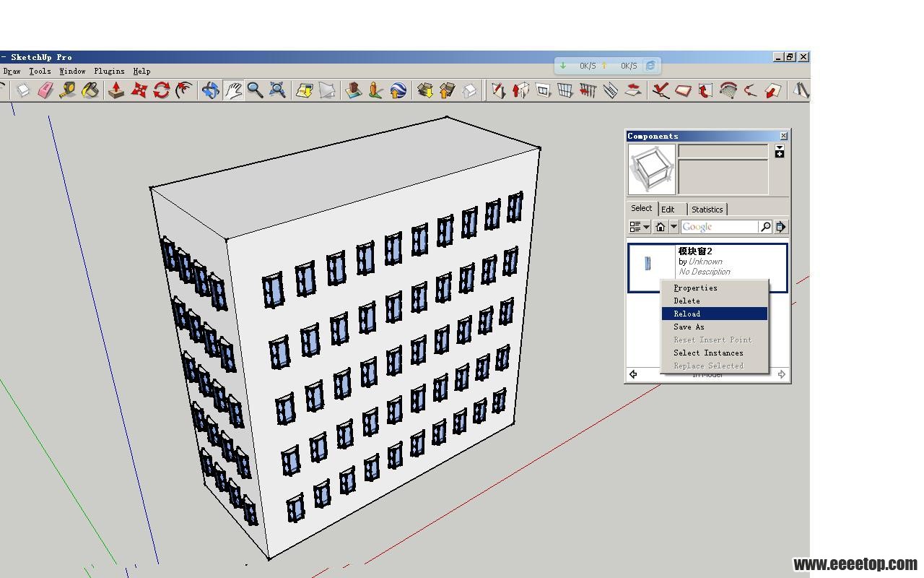Click the red checkmark line tool icon

(661, 90)
